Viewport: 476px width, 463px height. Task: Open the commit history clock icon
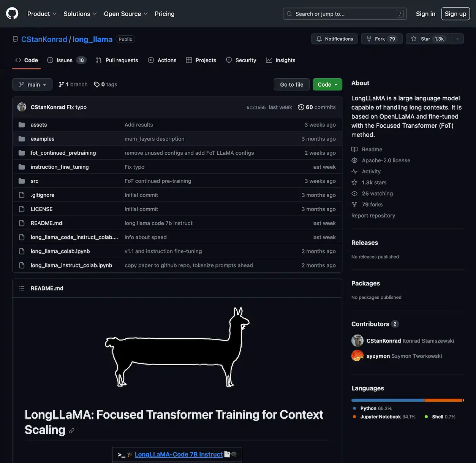click(x=301, y=107)
